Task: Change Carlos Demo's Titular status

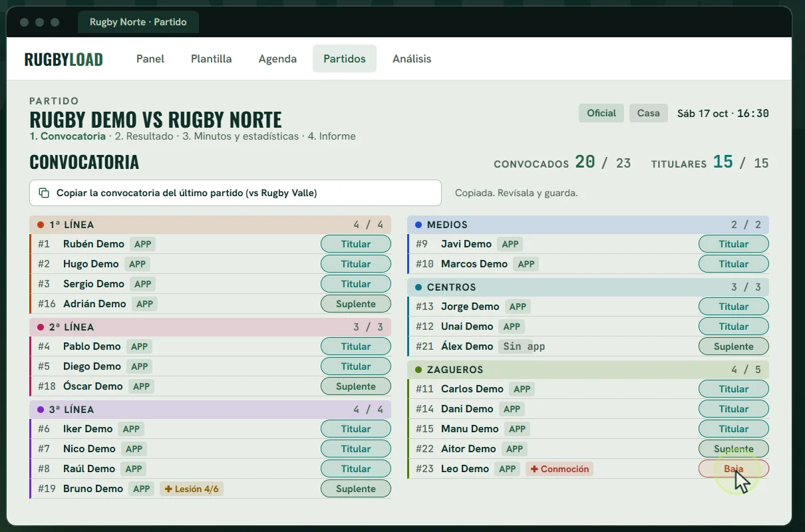Action: [734, 389]
